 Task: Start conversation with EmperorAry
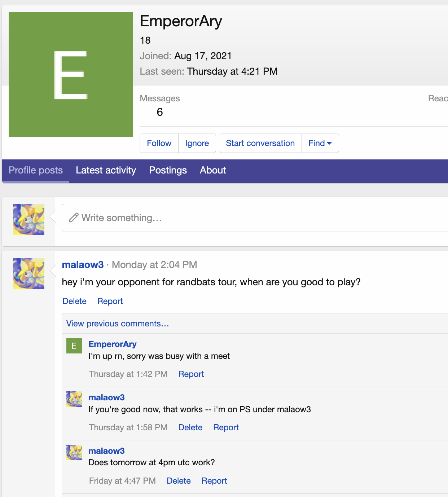coord(260,143)
